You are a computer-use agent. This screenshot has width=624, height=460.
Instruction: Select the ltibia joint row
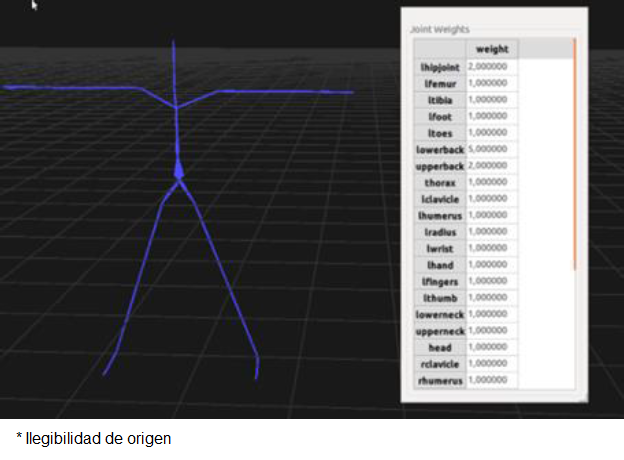pos(440,99)
